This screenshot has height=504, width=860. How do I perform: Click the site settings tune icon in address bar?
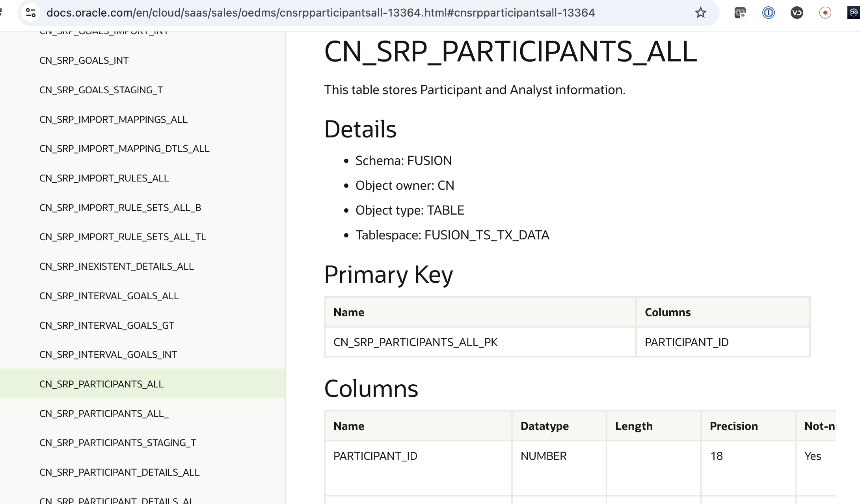[31, 12]
